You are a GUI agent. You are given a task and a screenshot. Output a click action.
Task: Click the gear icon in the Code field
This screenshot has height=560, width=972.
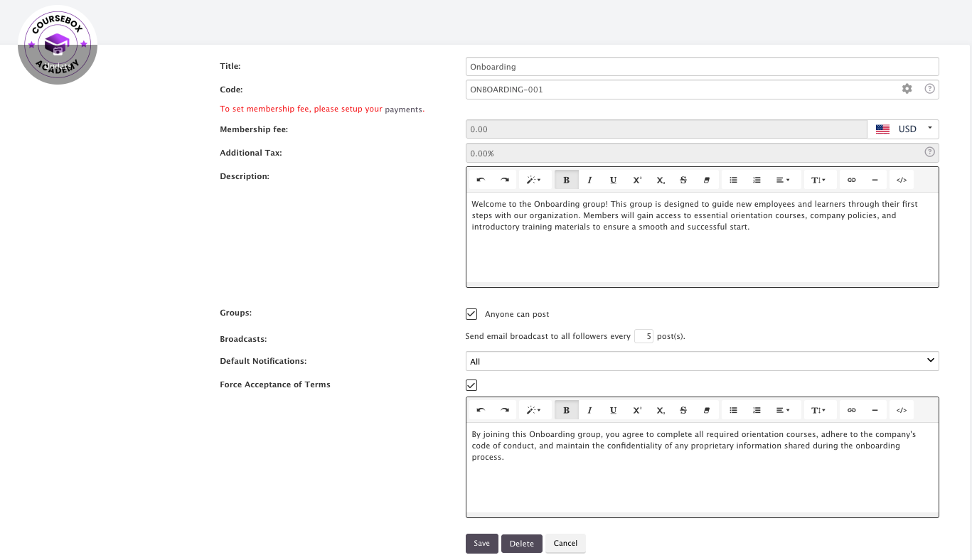pos(907,89)
